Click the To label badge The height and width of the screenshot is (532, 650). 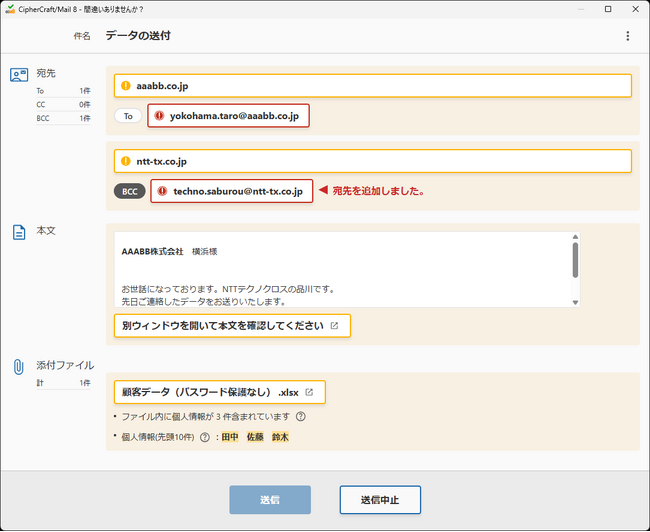click(x=128, y=116)
